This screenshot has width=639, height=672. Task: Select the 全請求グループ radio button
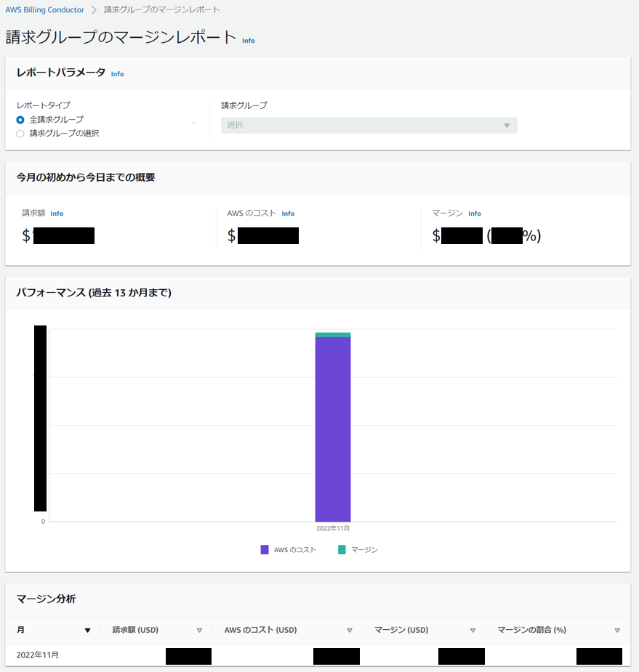[20, 119]
